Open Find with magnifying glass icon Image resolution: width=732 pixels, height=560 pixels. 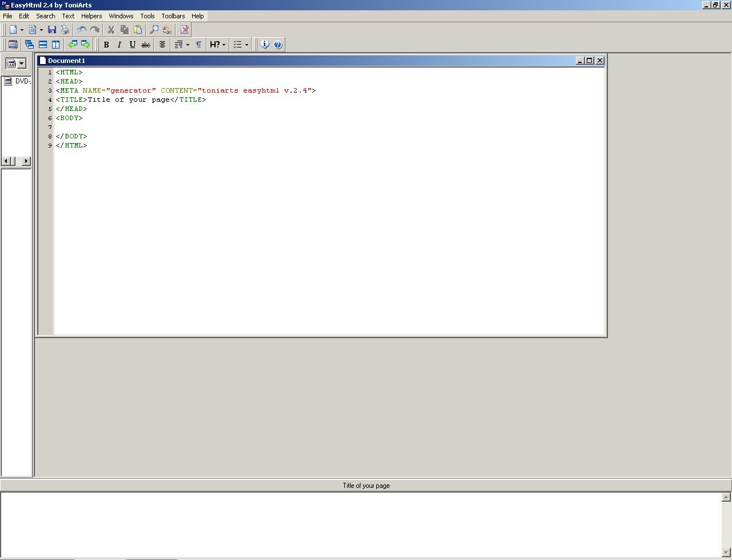(x=154, y=30)
